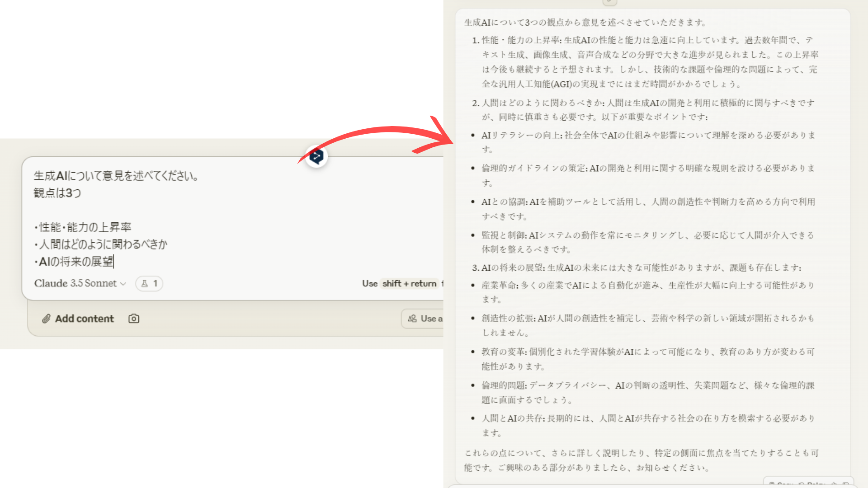868x488 pixels.
Task: Click the dark circular Claude badge icon
Action: (316, 156)
